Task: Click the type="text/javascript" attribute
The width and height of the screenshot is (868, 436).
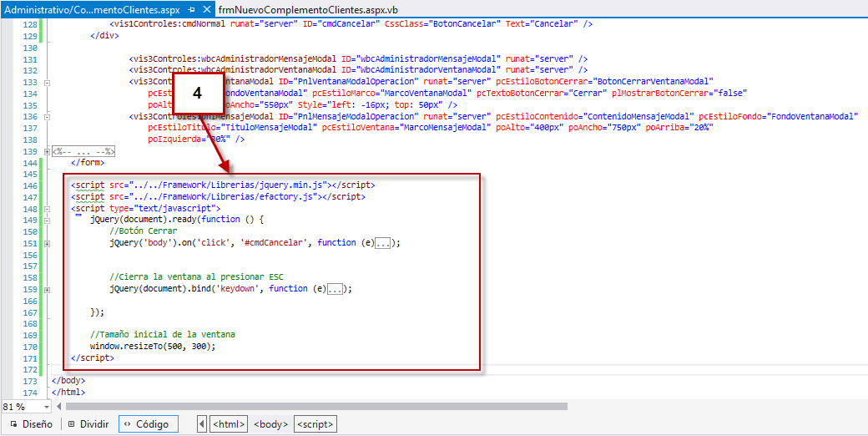Action: 163,209
